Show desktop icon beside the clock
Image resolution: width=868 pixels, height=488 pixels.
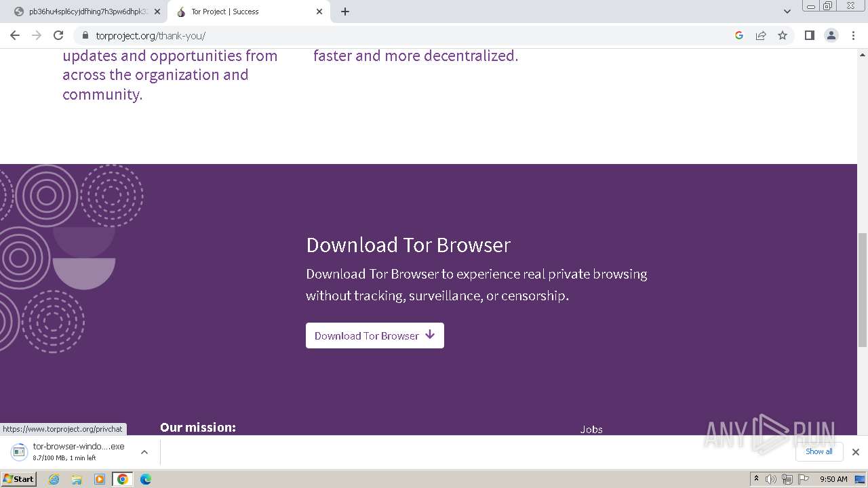click(861, 479)
